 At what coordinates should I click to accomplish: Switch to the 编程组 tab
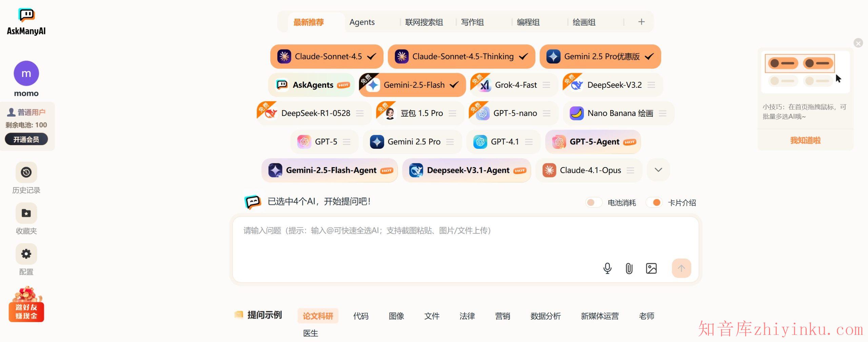pyautogui.click(x=528, y=22)
